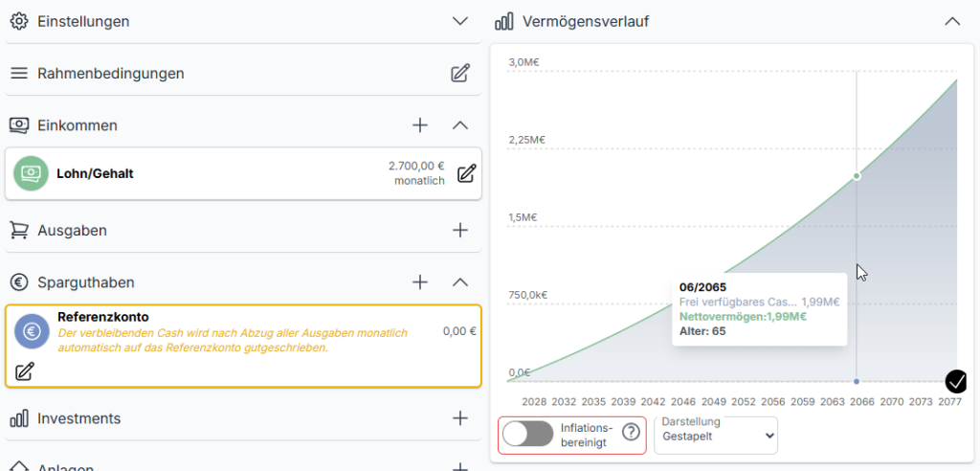This screenshot has width=980, height=471.
Task: Click the 2.700,00 € salary amount
Action: (x=416, y=167)
